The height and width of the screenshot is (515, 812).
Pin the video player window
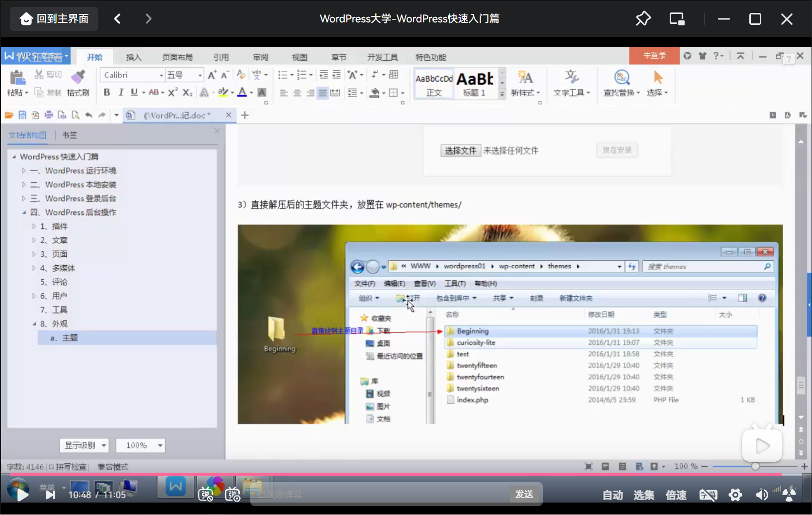point(643,19)
